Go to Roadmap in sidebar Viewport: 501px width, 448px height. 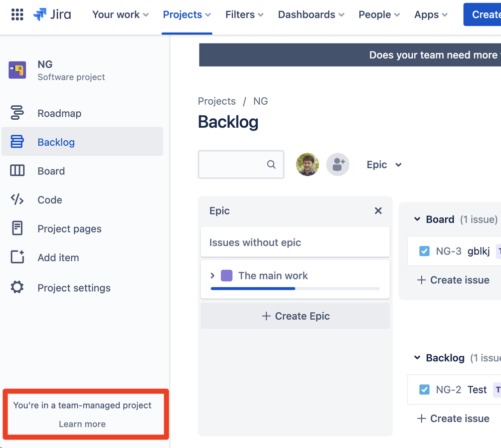[82, 113]
